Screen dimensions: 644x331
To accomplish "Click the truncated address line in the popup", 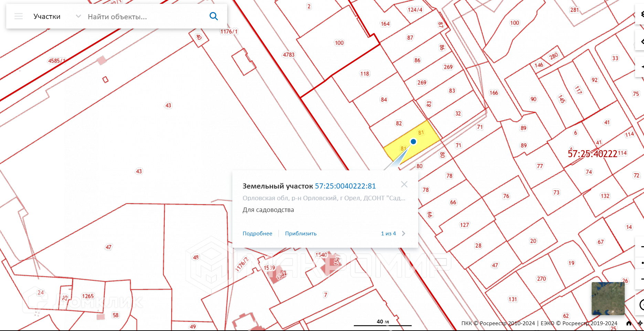I will coord(324,198).
